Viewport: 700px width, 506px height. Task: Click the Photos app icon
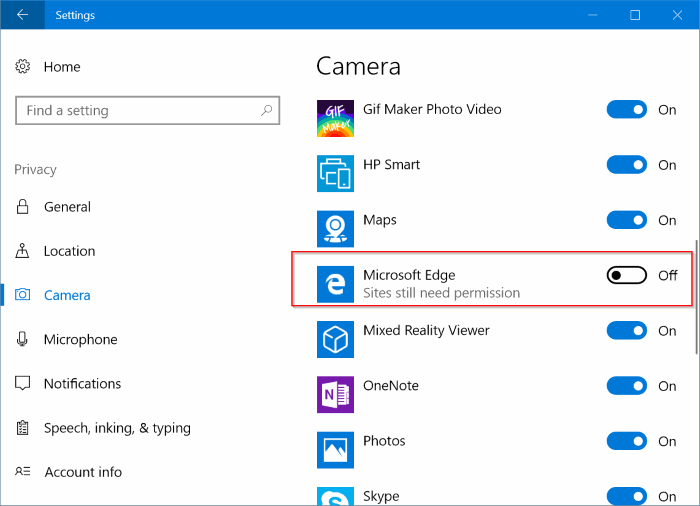(x=335, y=450)
